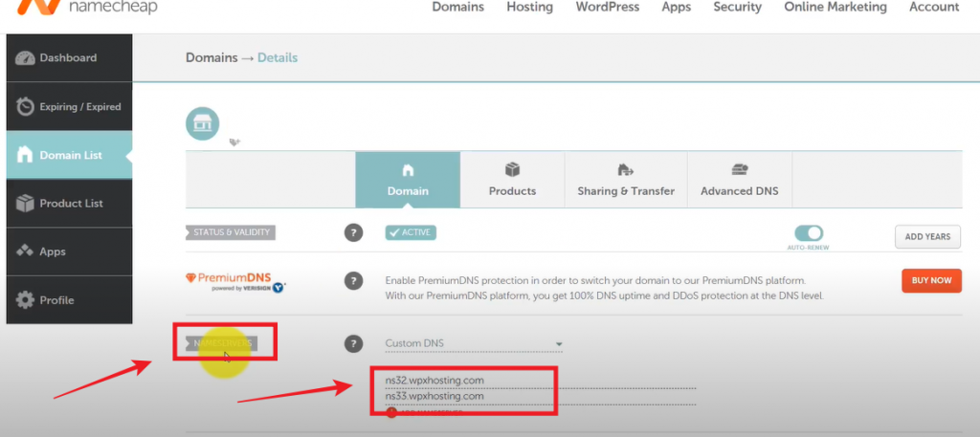Click help icon beside PremiumDNS
Image resolution: width=980 pixels, height=437 pixels.
click(x=354, y=281)
